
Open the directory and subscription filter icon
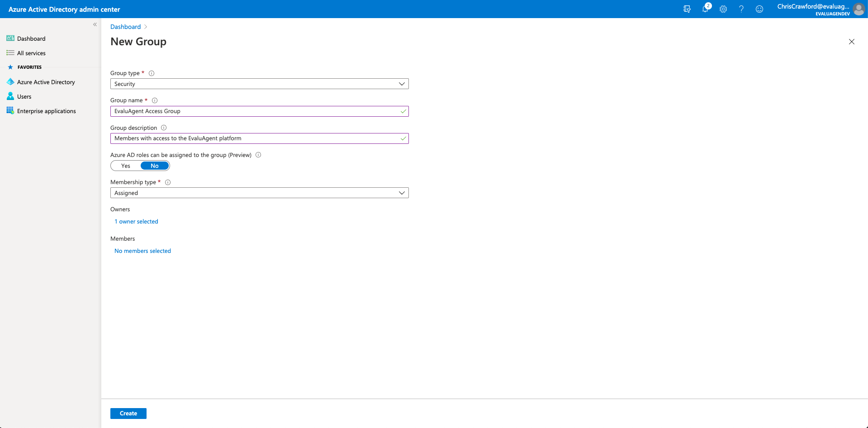pos(687,9)
